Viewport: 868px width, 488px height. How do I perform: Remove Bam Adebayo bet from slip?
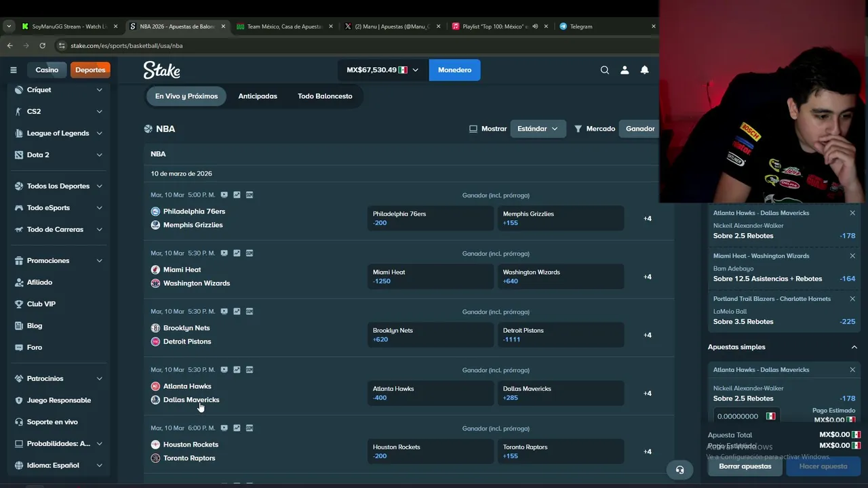tap(852, 256)
